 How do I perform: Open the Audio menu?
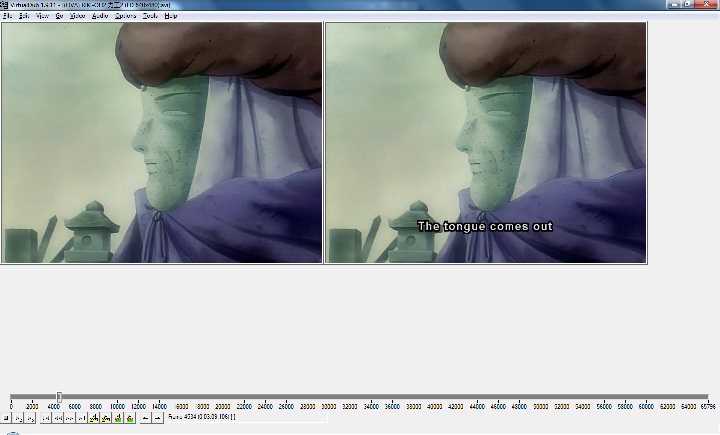tap(100, 16)
